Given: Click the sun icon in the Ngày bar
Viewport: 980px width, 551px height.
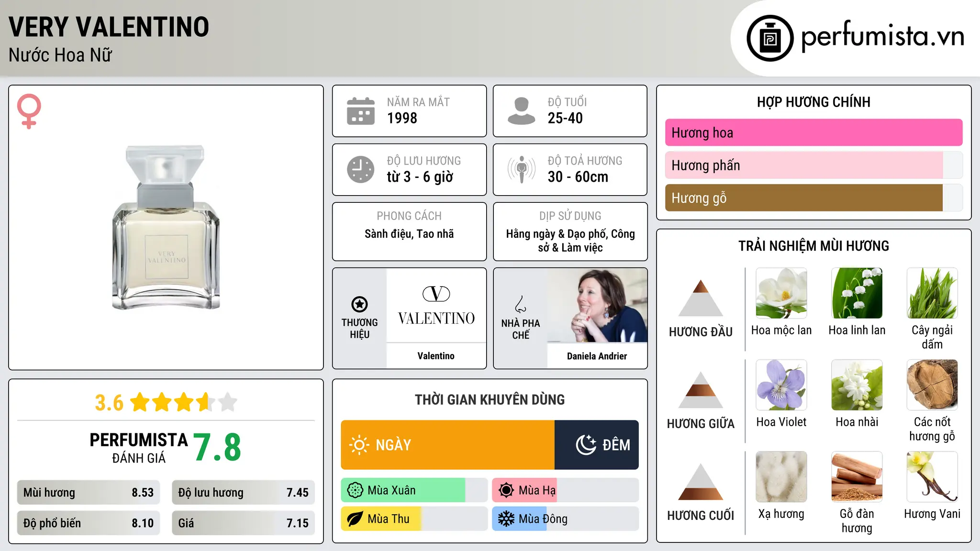Looking at the screenshot, I should click(359, 445).
